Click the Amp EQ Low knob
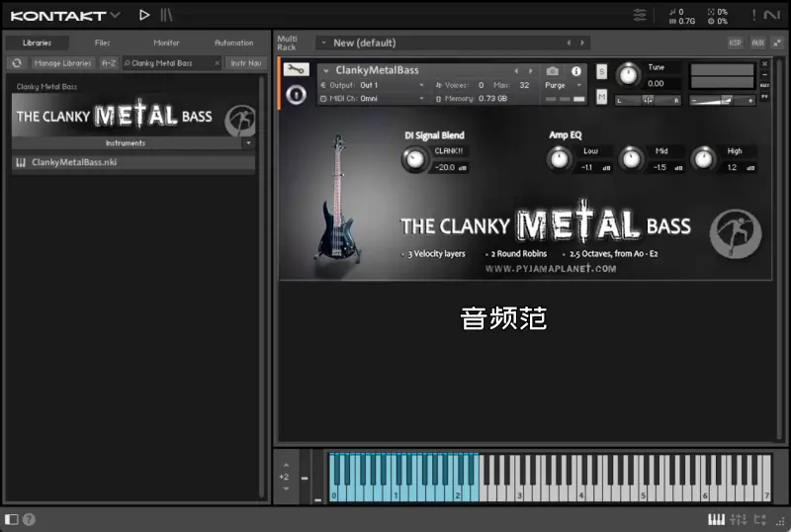The height and width of the screenshot is (532, 791). point(559,158)
